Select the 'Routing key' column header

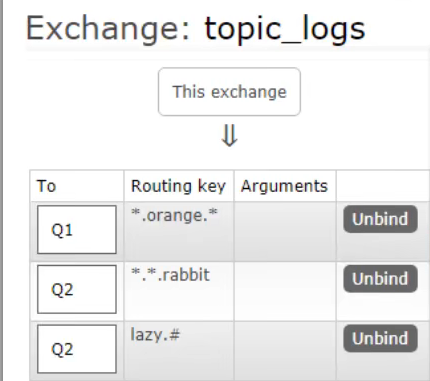179,186
